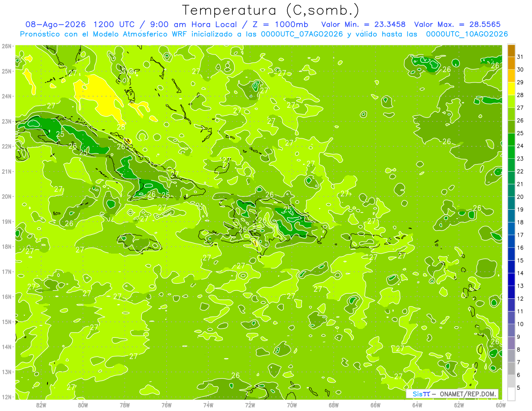Click the '82W' longitude axis label
Viewport: 532px width, 411px height.
tap(41, 405)
